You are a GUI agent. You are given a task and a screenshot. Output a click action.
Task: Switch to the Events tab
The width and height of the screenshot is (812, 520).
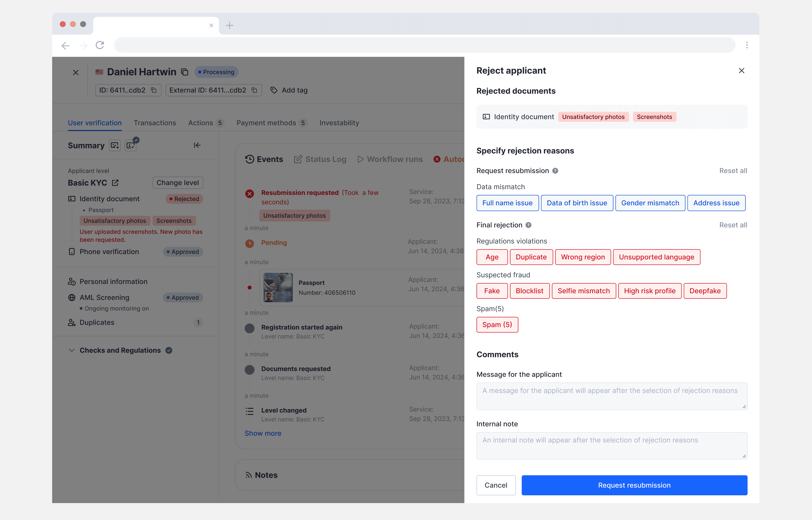tap(264, 159)
